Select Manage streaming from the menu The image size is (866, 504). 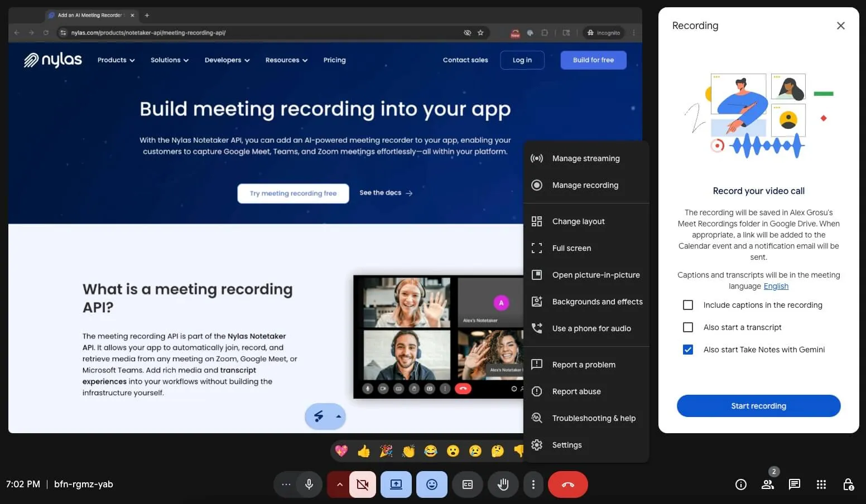click(586, 158)
